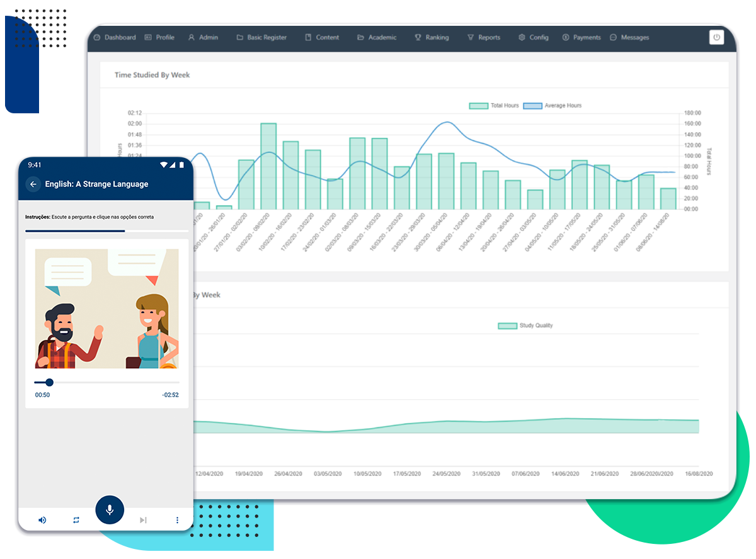The width and height of the screenshot is (756, 559).
Task: Open the three-dot overflow menu
Action: [x=177, y=520]
